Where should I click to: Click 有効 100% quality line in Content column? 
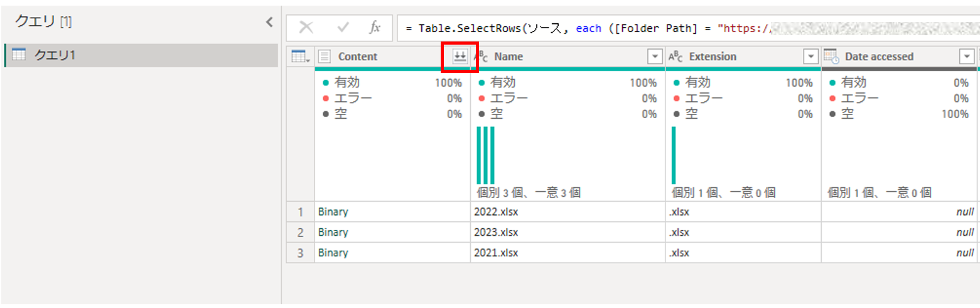(392, 82)
